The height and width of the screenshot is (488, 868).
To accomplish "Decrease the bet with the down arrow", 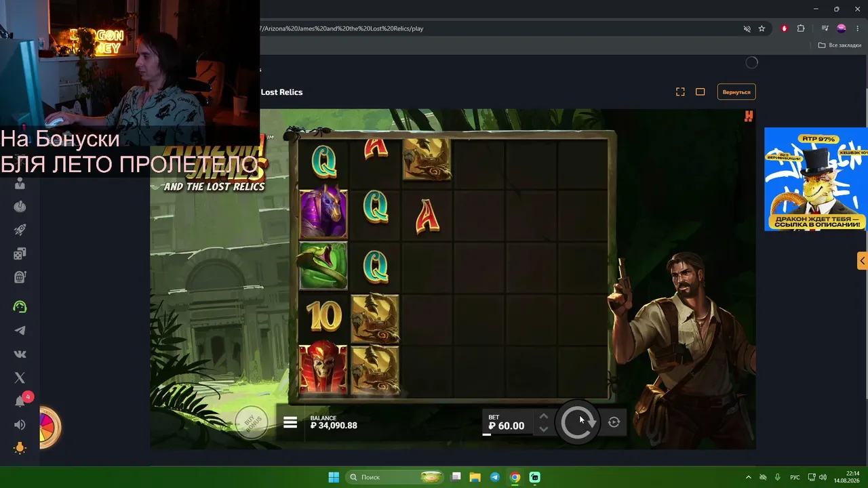I will point(543,429).
